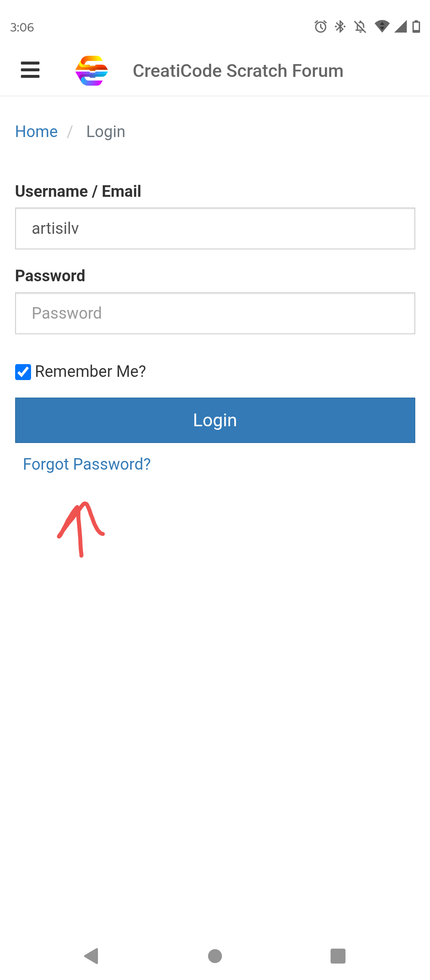Focus the Username / Email field
The height and width of the screenshot is (980, 430).
coord(215,229)
